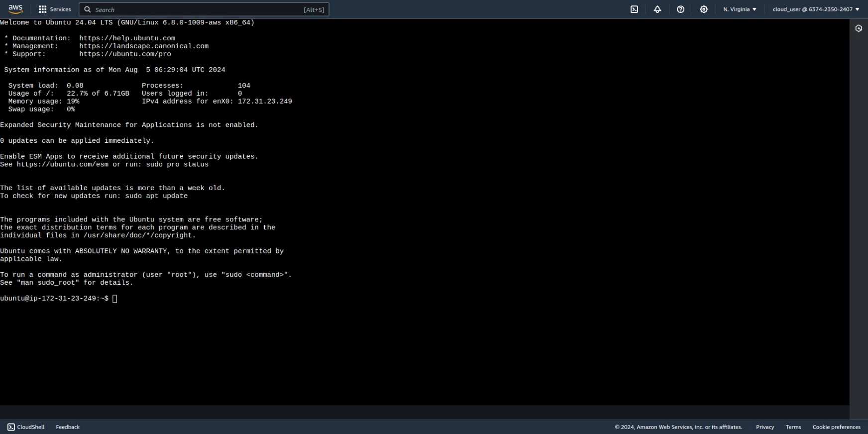Screen dimensions: 868x434
Task: Open the notifications bell
Action: 657,9
